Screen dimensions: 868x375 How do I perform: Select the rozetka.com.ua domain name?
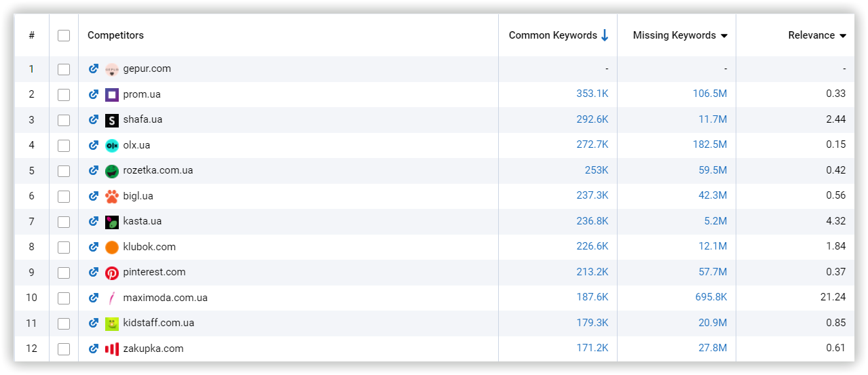(158, 170)
